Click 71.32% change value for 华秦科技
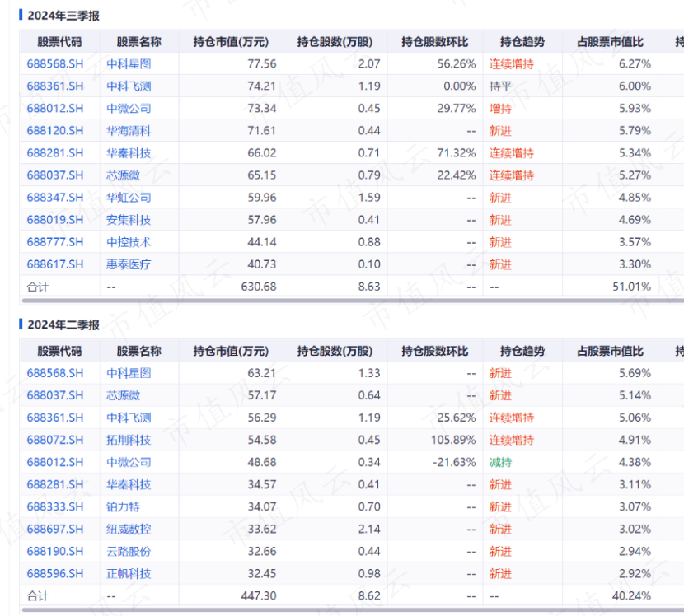Viewport: 684px width, 616px height. click(x=457, y=153)
